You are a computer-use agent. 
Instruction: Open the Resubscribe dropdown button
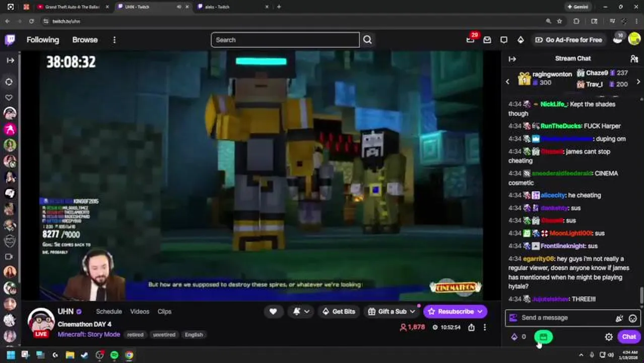(x=455, y=312)
